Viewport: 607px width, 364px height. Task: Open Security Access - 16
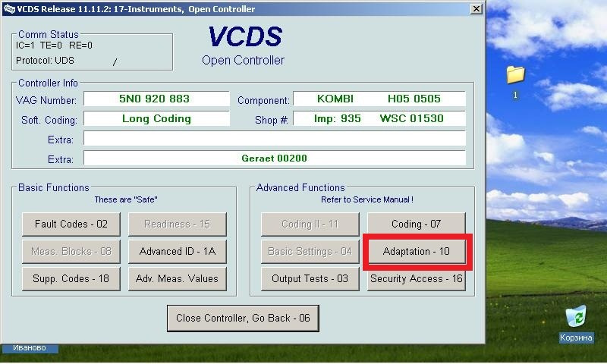(x=416, y=279)
